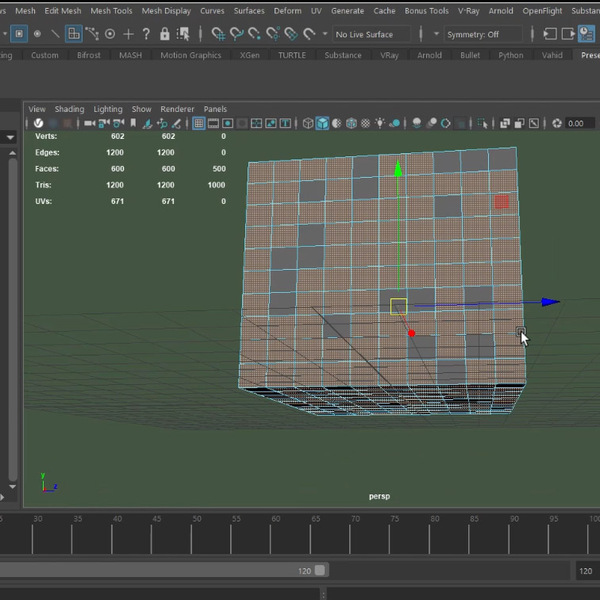Click the snap to grids icon
The height and width of the screenshot is (600, 600).
click(217, 34)
